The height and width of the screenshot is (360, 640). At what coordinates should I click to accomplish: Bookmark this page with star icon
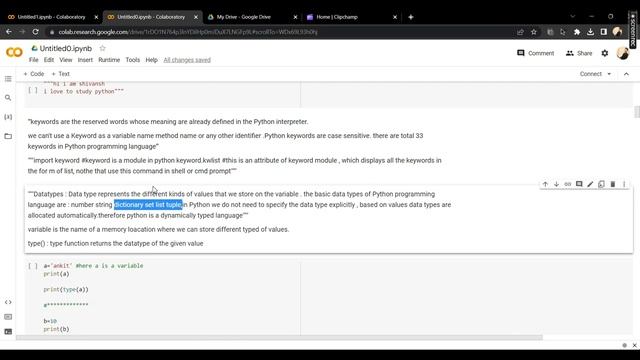tap(534, 32)
